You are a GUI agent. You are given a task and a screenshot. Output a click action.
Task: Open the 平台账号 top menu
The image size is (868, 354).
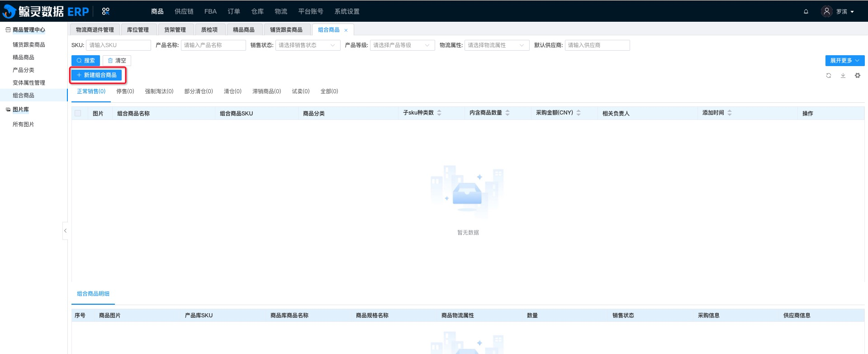(x=311, y=11)
